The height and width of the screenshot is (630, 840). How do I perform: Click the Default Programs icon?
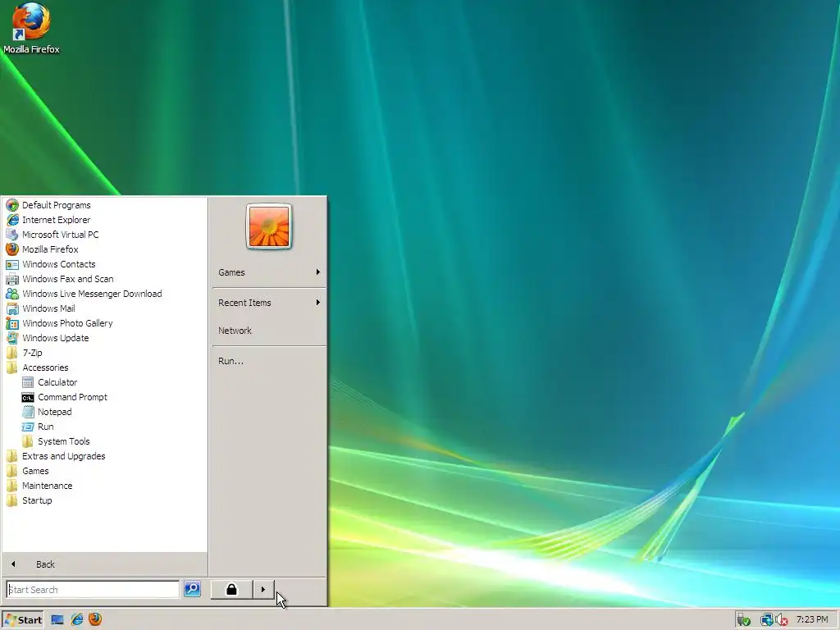point(12,205)
